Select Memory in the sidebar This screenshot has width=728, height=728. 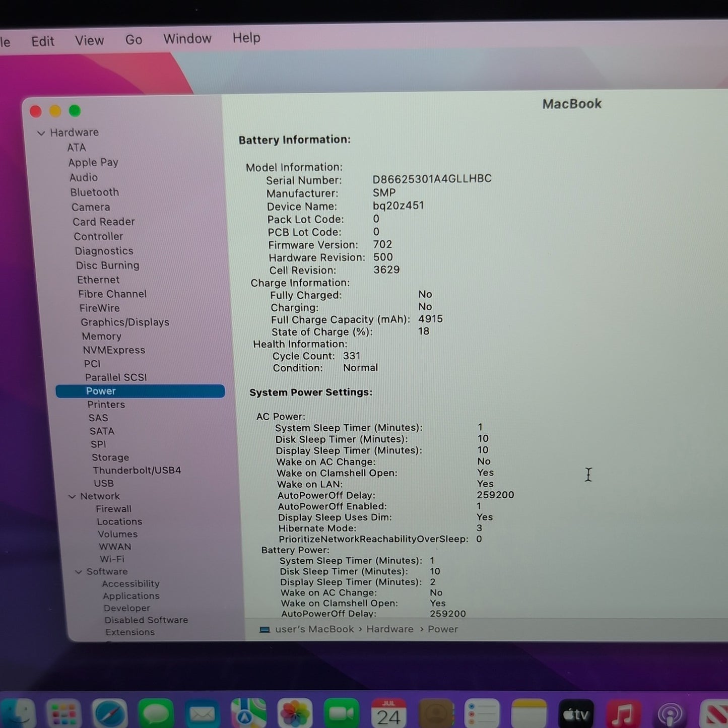[102, 336]
